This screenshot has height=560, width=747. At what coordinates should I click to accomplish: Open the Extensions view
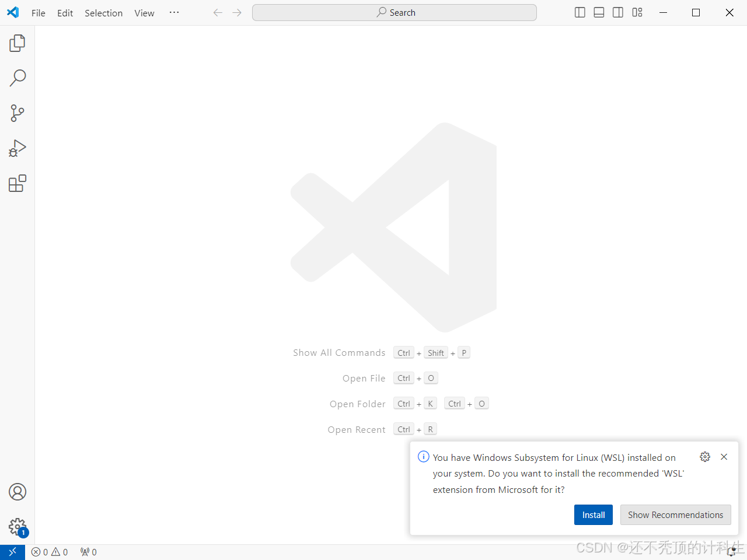pos(18,183)
